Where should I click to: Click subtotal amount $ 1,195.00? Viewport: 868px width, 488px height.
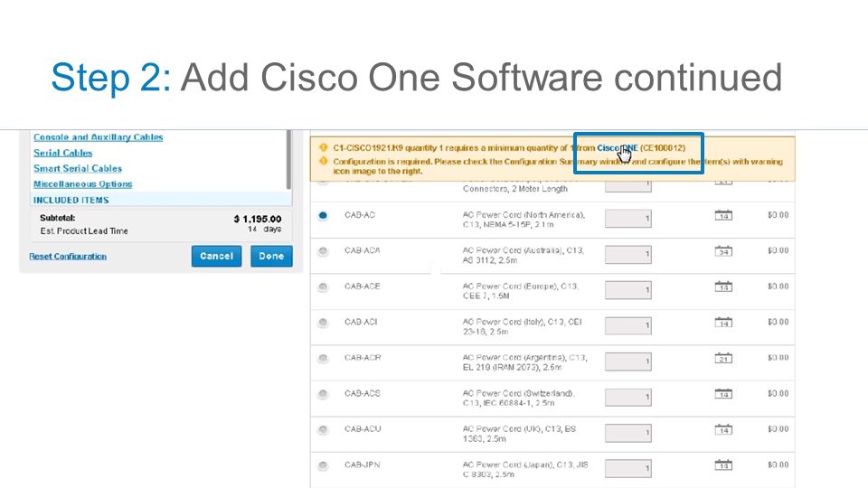click(x=258, y=219)
